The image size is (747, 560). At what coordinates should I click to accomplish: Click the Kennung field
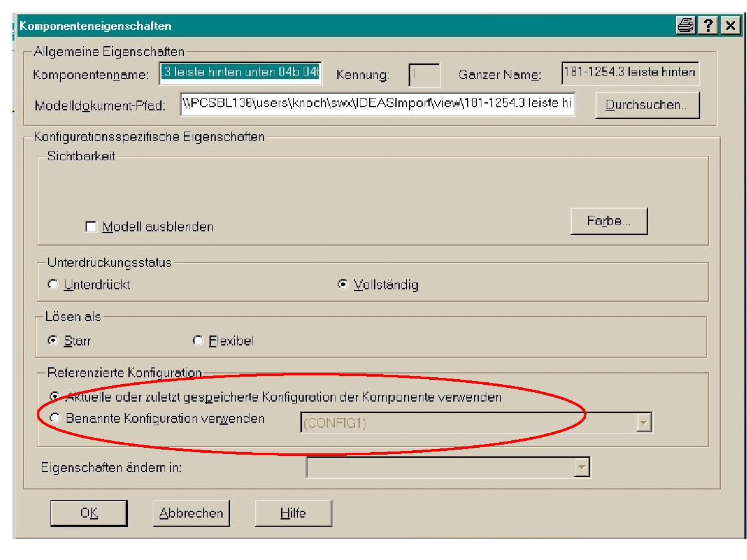click(424, 75)
